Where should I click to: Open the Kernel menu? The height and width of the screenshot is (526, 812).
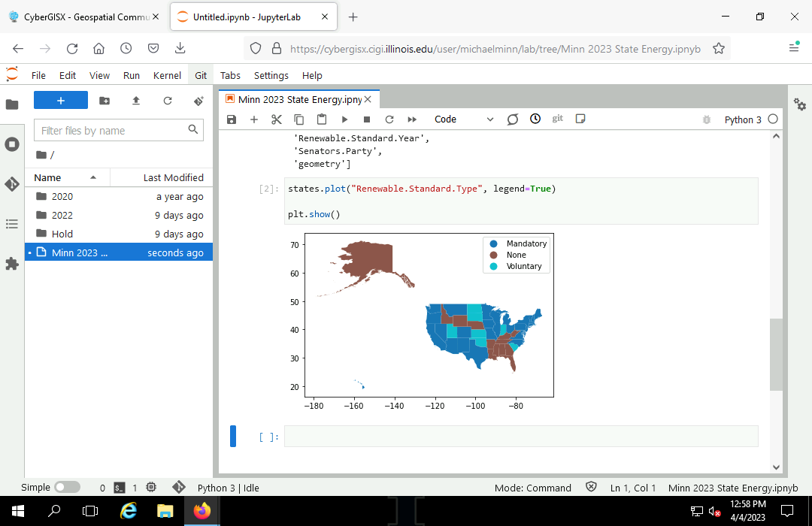[x=167, y=75]
